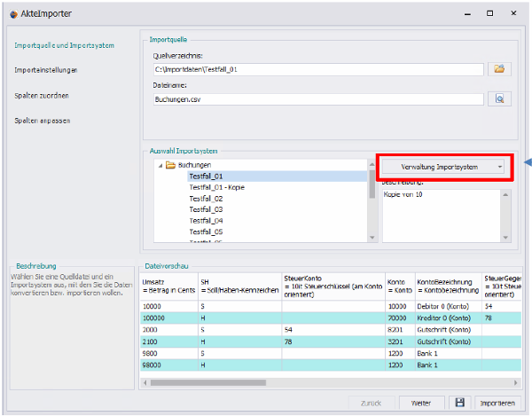Click the AkteImporter app icon in title bar
The image size is (532, 416).
tap(13, 14)
